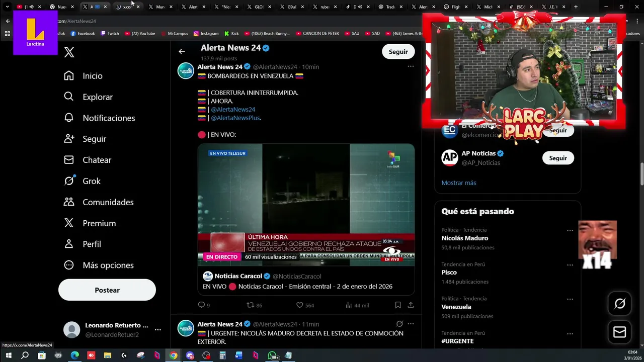
Task: Open the Chrome apps grid icon
Action: click(7, 34)
